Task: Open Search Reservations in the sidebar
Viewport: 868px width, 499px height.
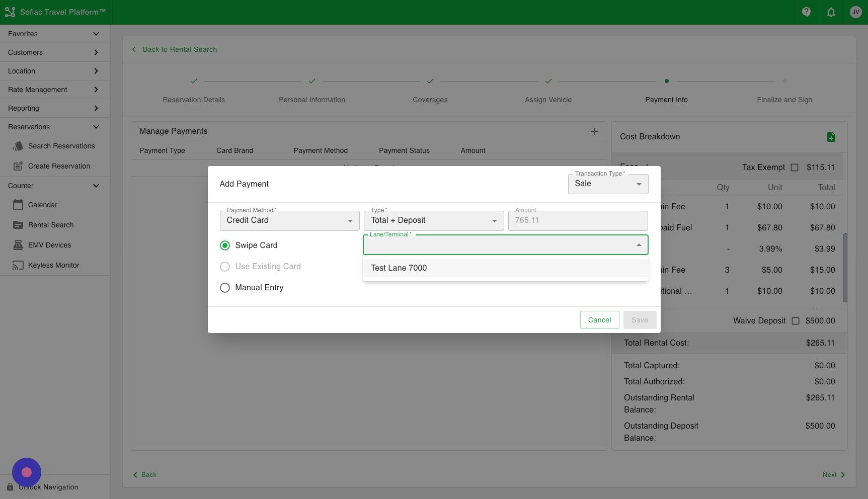Action: [x=61, y=146]
